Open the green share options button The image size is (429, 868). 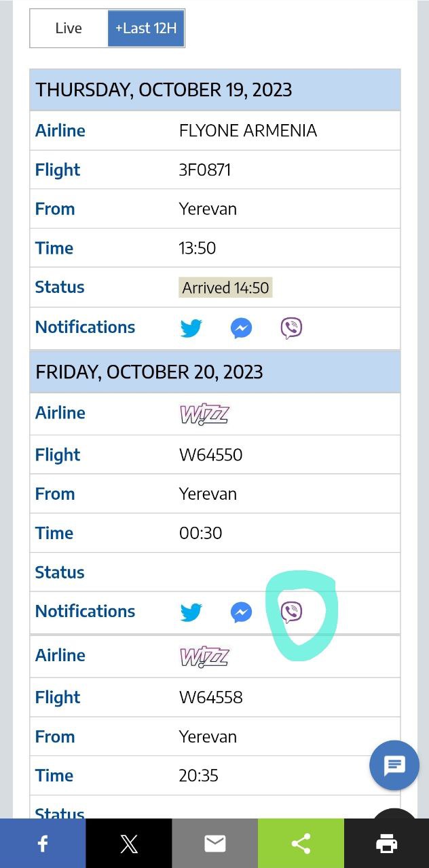coord(301,844)
